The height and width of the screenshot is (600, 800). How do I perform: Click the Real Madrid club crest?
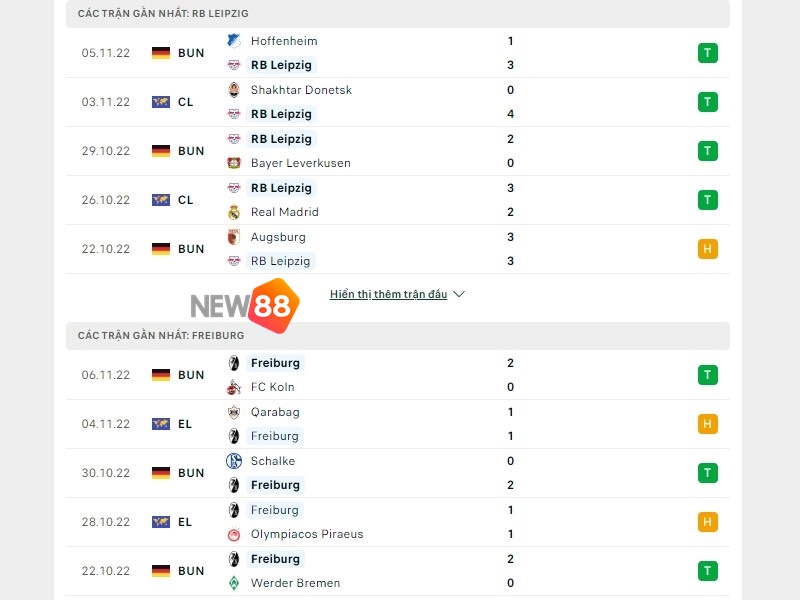234,212
